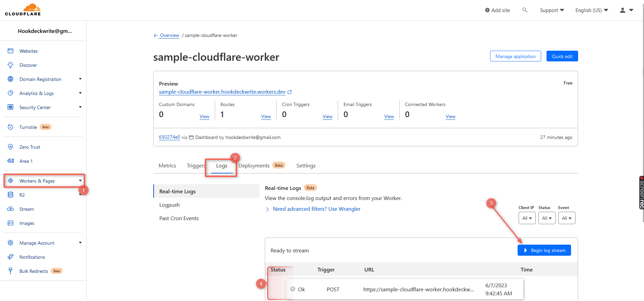Screen dimensions: 644x301
Task: Open the sample-cloudflare-worker.hookdeckwrite.workers.dev link
Action: (x=222, y=92)
